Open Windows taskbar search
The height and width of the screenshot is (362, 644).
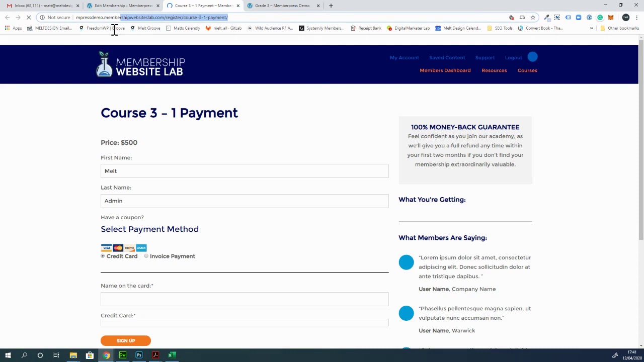pos(24,355)
